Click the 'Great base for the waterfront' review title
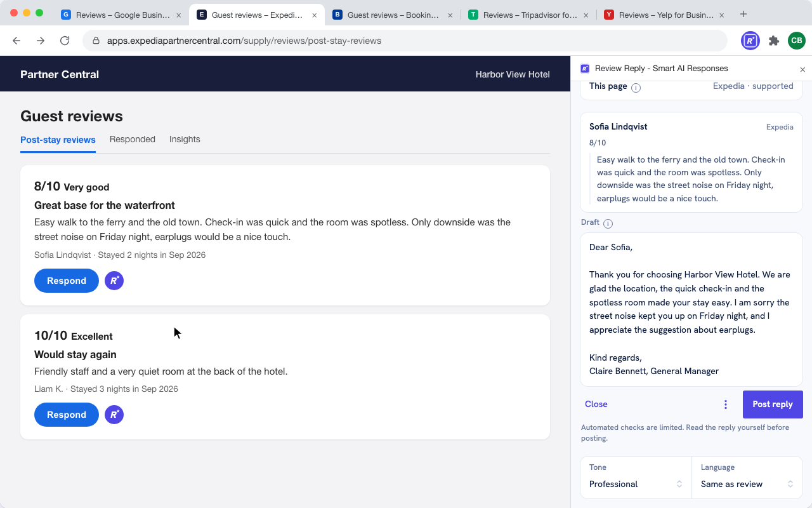Image resolution: width=812 pixels, height=508 pixels. click(x=105, y=205)
